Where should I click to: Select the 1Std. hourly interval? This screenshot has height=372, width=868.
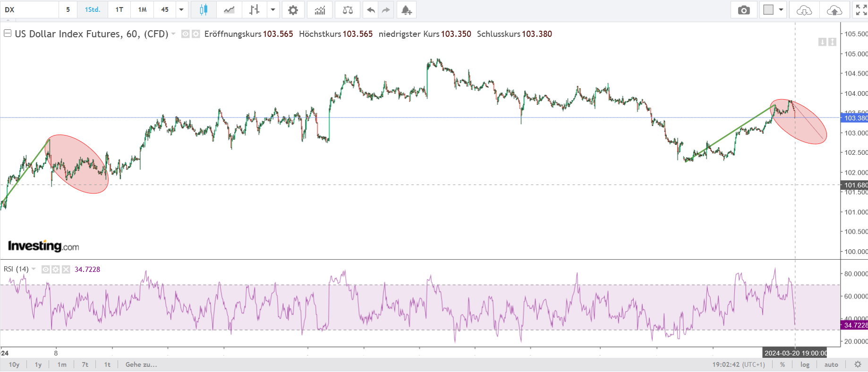pyautogui.click(x=93, y=10)
